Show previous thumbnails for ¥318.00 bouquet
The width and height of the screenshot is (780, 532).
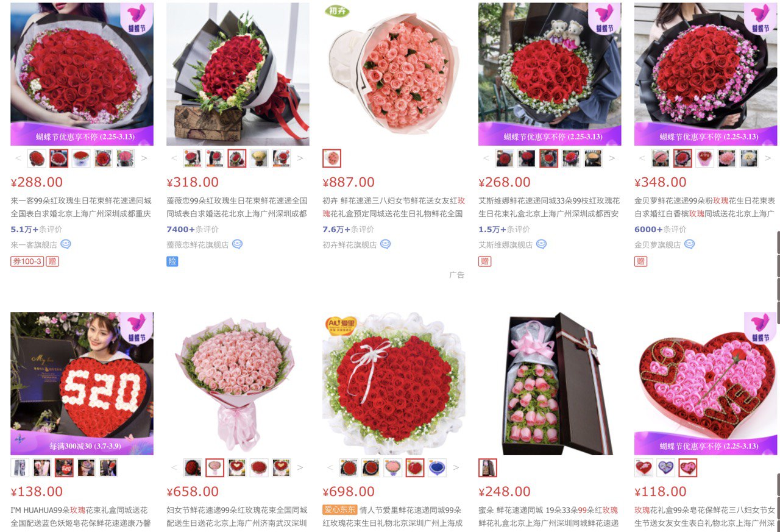(174, 158)
